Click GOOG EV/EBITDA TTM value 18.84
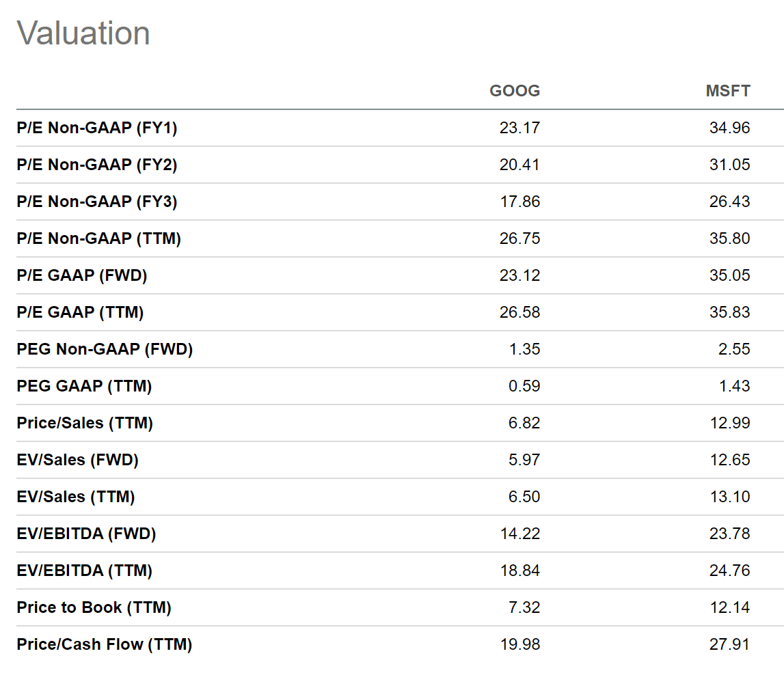 (x=520, y=571)
